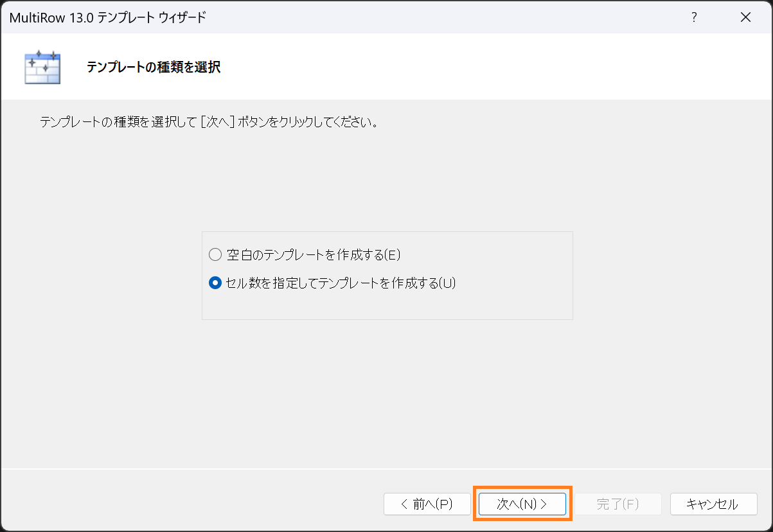This screenshot has width=773, height=532.
Task: Select セル数を指定してテンプレートを作成する radio button
Action: [x=332, y=283]
